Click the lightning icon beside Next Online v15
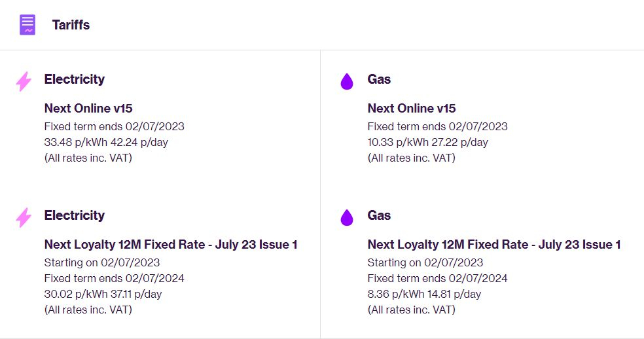 click(x=24, y=81)
